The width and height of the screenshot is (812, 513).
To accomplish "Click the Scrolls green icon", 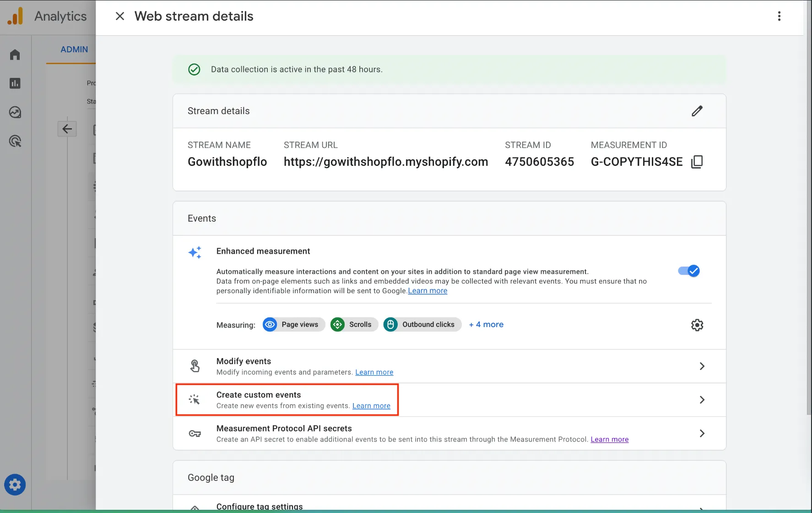I will point(338,325).
